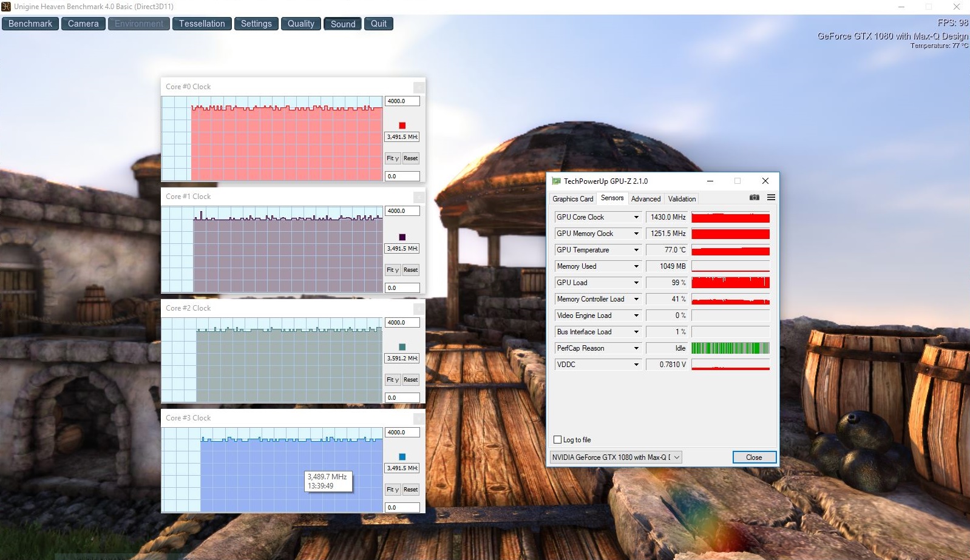Click the 0.7810 V VDDC value

pos(666,365)
